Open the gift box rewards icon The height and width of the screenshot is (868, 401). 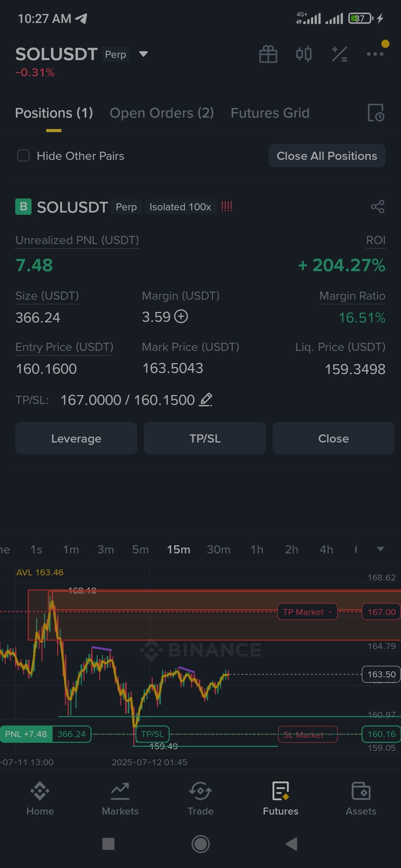point(268,54)
